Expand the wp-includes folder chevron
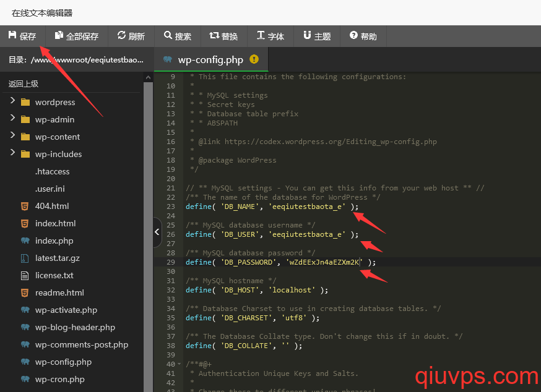 pyautogui.click(x=13, y=152)
